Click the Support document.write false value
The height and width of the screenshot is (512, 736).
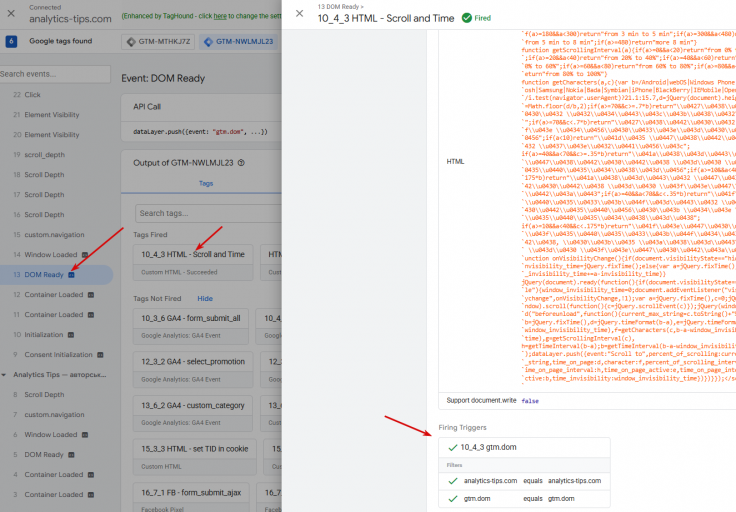[x=530, y=401]
